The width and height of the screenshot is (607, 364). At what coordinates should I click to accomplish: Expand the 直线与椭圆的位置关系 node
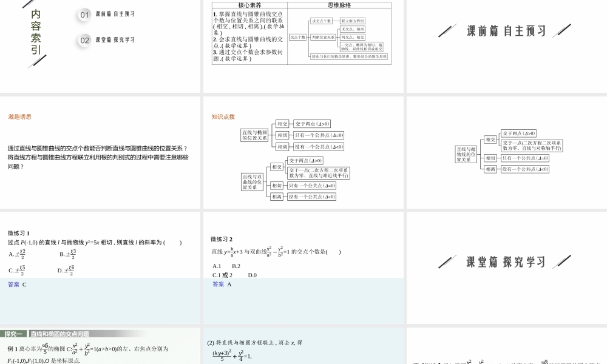coord(254,136)
